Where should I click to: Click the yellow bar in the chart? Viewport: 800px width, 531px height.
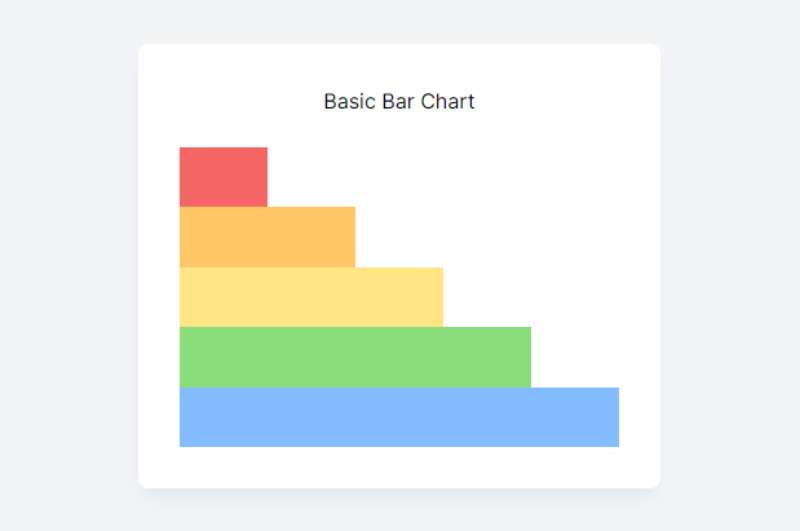(311, 297)
